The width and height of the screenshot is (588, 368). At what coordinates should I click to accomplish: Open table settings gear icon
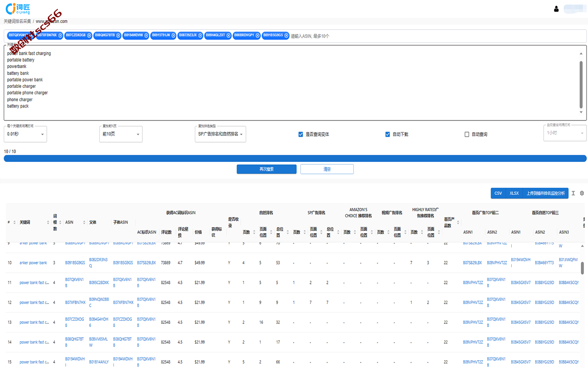(582, 193)
